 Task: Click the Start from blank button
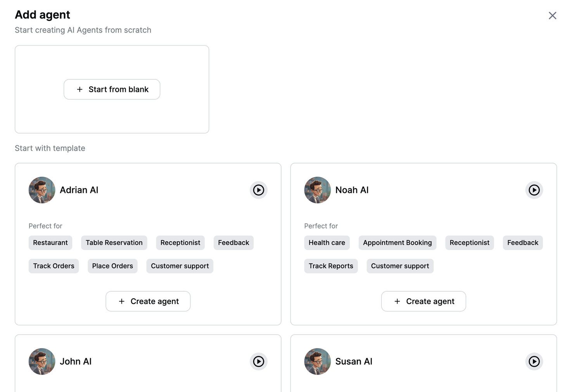coord(112,89)
